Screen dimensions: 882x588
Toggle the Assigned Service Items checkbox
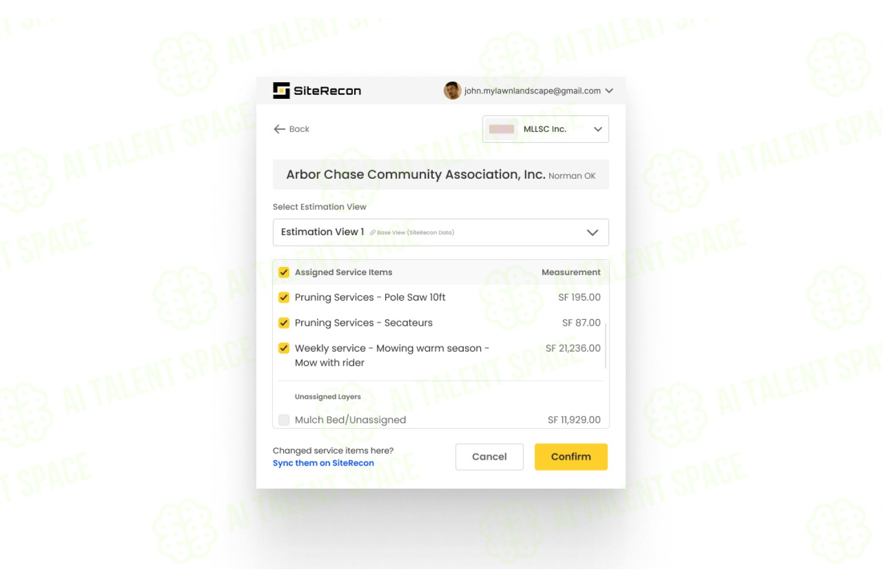coord(284,272)
